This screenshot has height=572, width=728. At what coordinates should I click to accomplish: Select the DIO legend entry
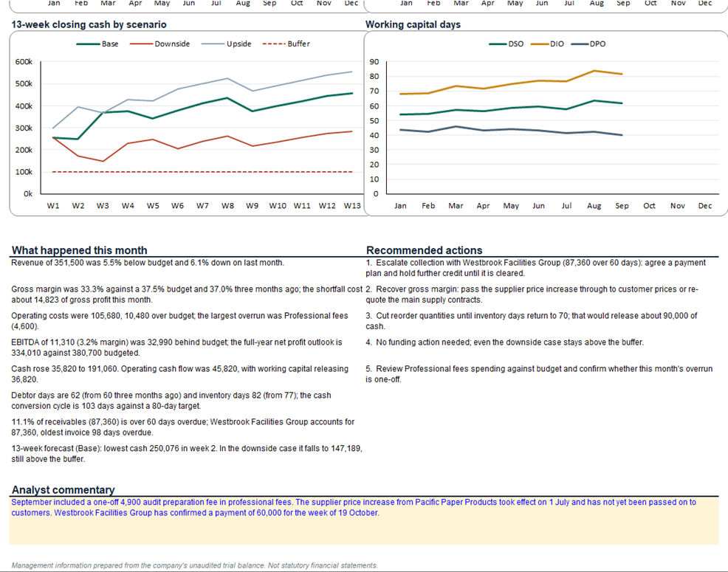(547, 44)
